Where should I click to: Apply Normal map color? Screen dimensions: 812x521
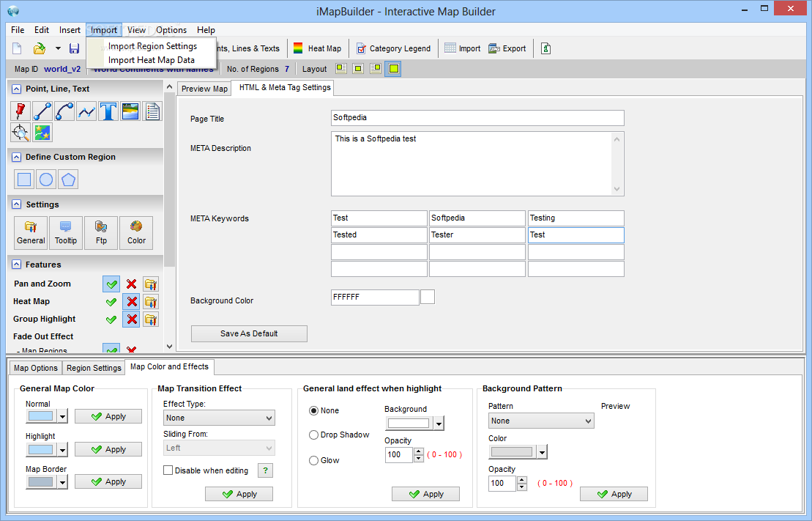pos(108,416)
